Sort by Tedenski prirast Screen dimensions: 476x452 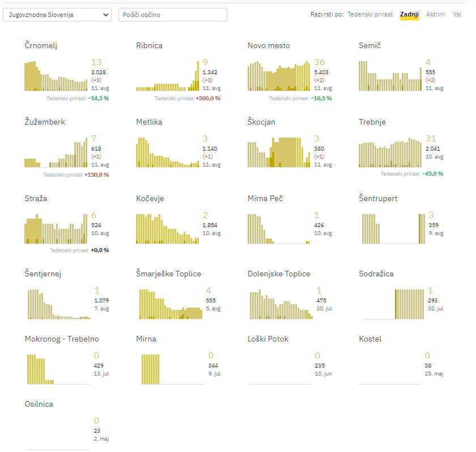point(369,14)
